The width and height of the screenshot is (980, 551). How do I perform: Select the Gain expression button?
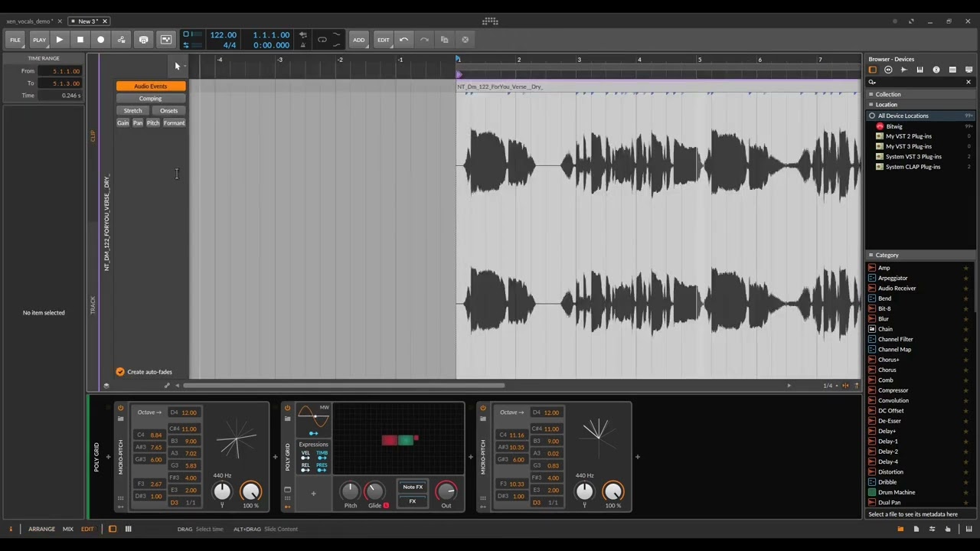click(x=123, y=123)
